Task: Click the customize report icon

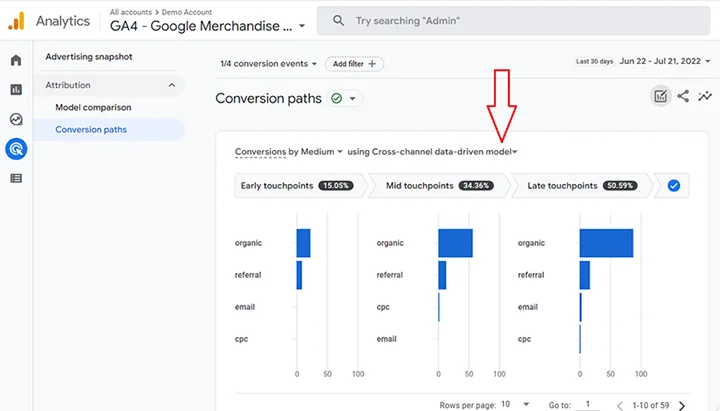Action: pyautogui.click(x=660, y=96)
